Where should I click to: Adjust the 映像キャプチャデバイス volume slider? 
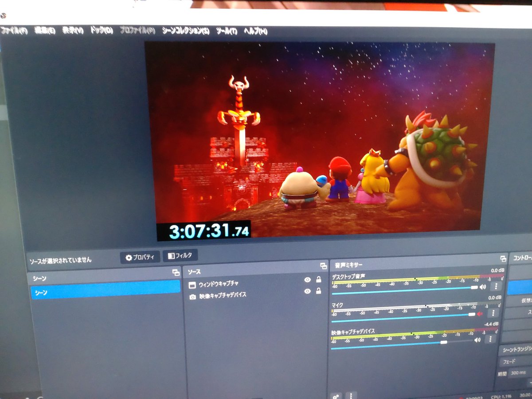(x=401, y=344)
